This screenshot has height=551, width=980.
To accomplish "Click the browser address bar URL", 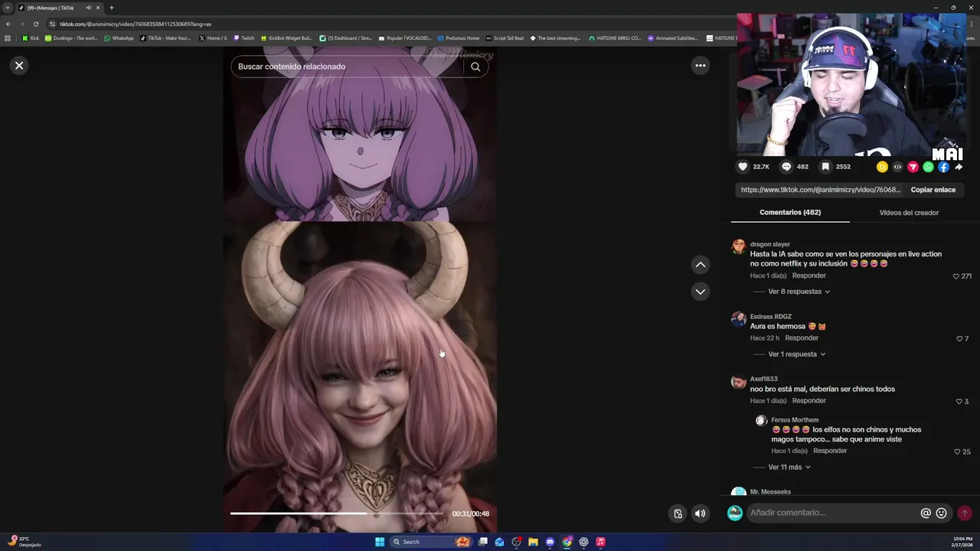I will point(136,24).
